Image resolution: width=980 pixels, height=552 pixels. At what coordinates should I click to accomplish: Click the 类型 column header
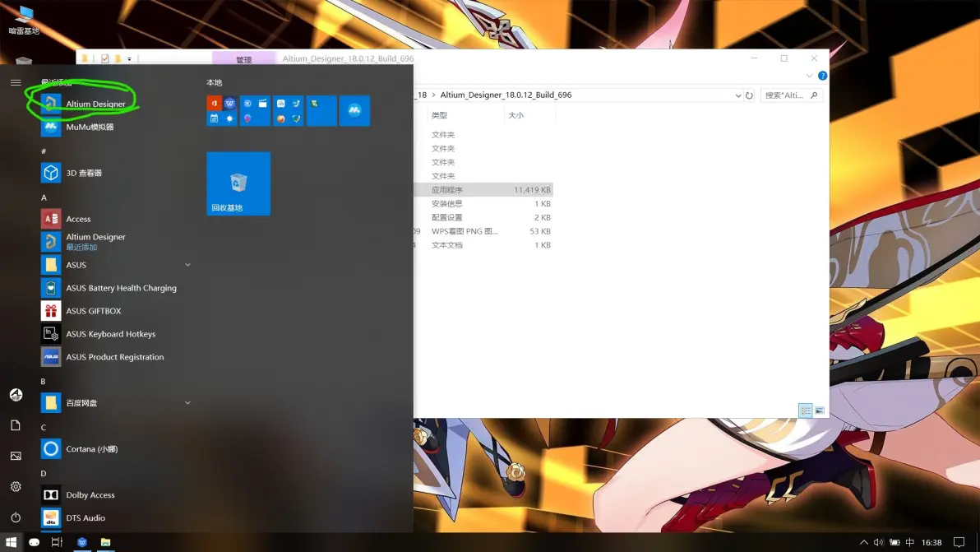[x=439, y=115]
